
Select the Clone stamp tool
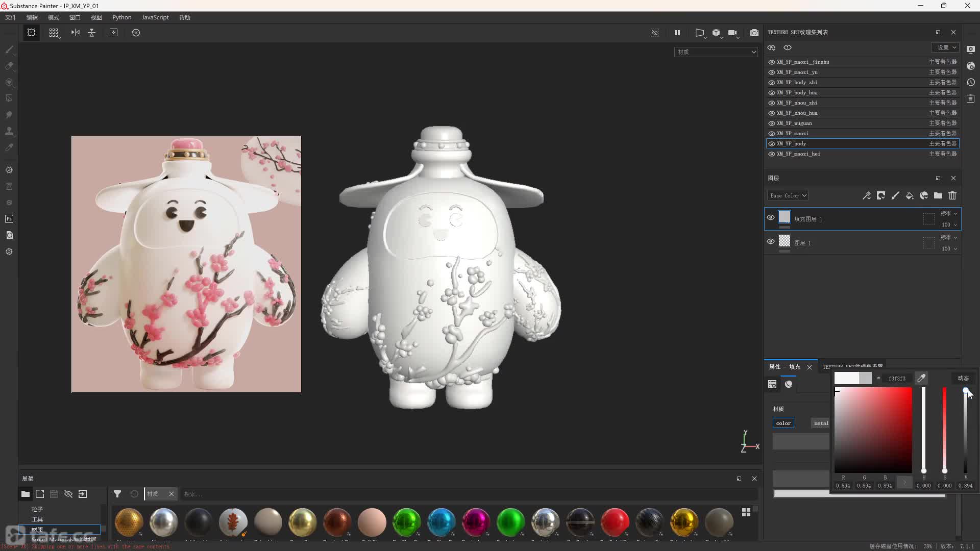pyautogui.click(x=9, y=131)
